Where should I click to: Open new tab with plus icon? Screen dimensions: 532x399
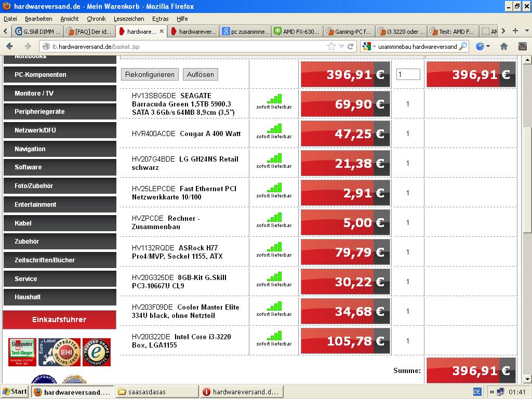pyautogui.click(x=515, y=31)
